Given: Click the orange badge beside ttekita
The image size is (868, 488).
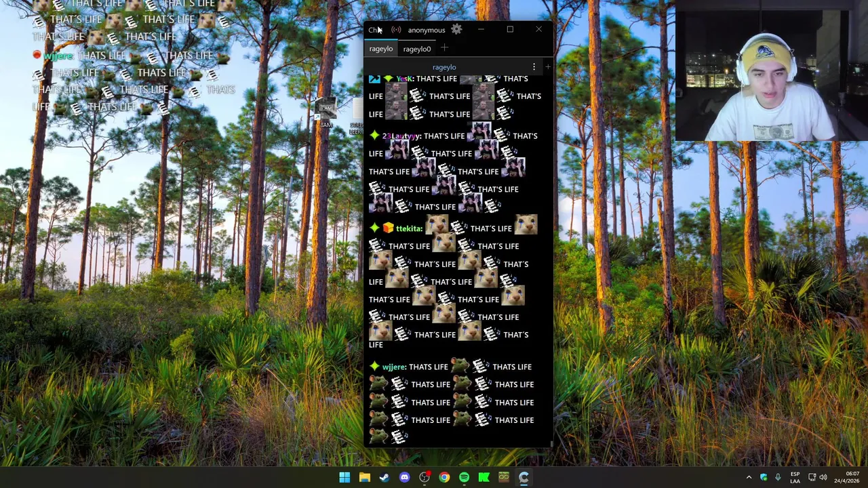Looking at the screenshot, I should [388, 228].
